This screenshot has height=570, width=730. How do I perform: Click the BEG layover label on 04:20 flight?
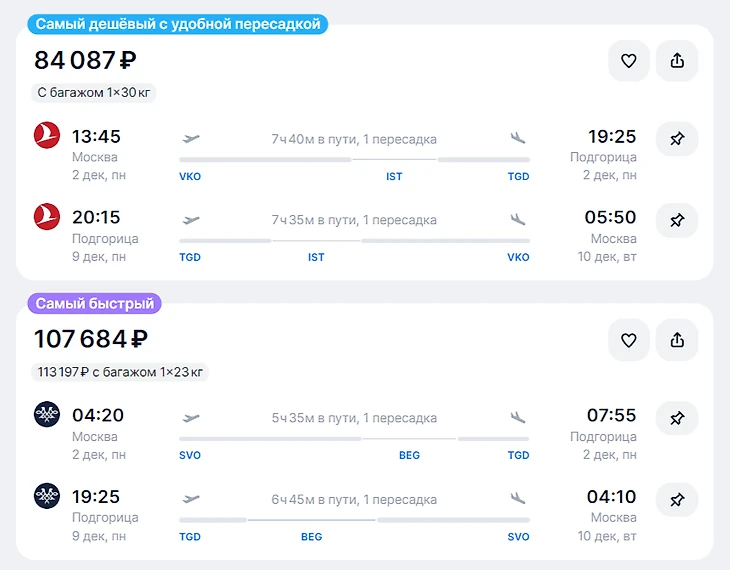pyautogui.click(x=409, y=455)
